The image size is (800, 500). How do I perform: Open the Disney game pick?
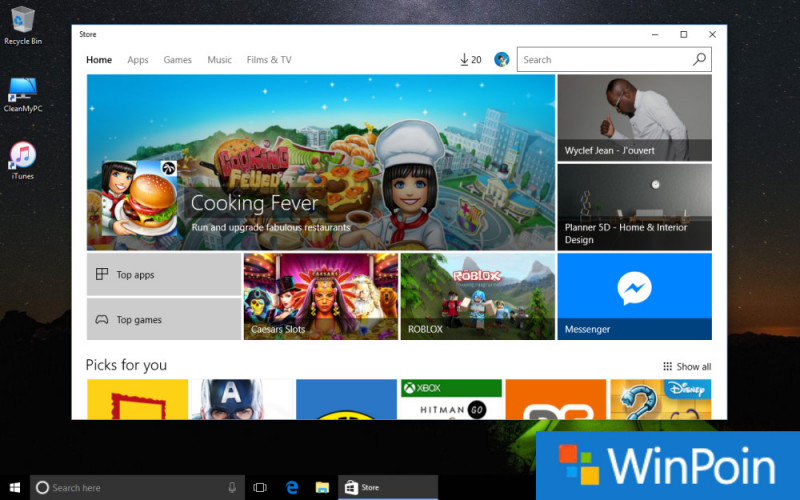point(661,399)
